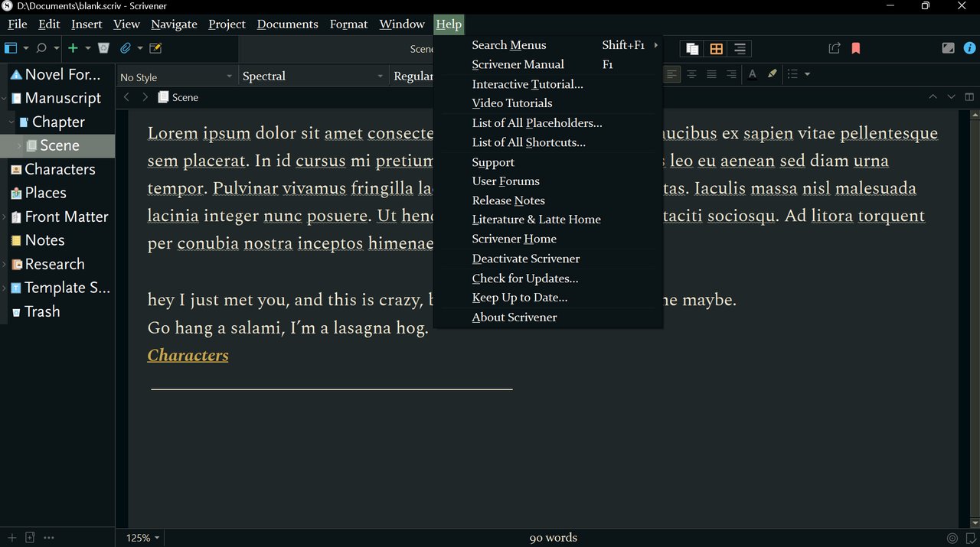
Task: Open the 125% zoom dropdown
Action: pos(143,538)
